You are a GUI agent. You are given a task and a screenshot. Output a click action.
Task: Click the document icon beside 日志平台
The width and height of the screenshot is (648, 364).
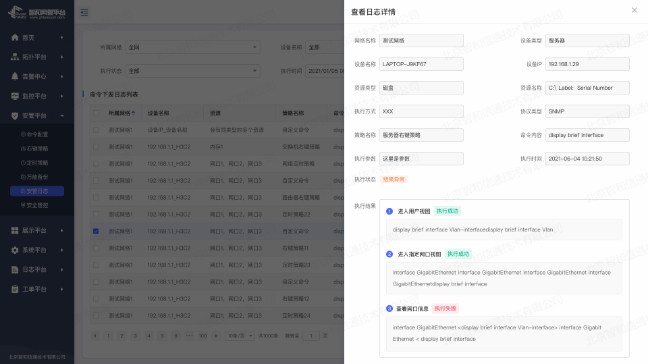[15, 269]
